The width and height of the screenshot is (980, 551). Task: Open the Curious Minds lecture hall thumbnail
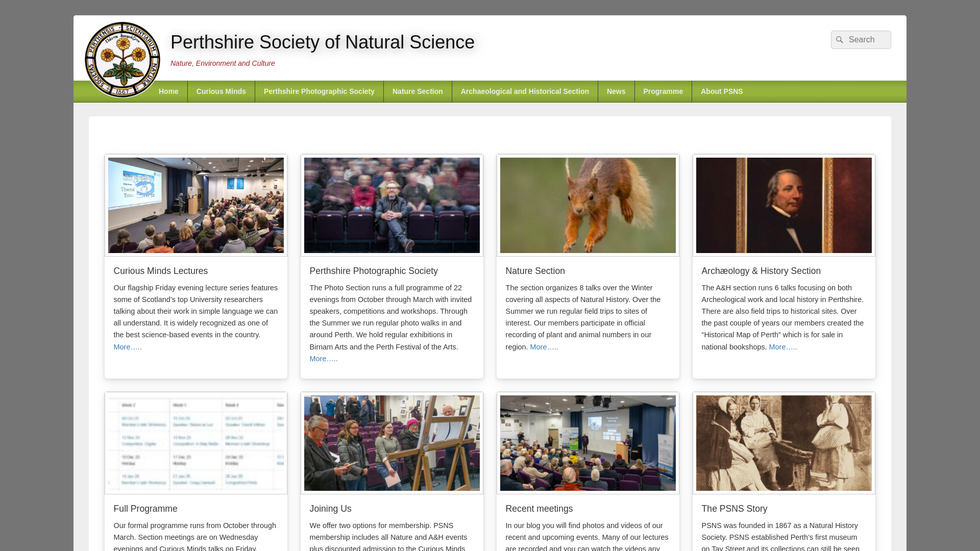click(196, 205)
